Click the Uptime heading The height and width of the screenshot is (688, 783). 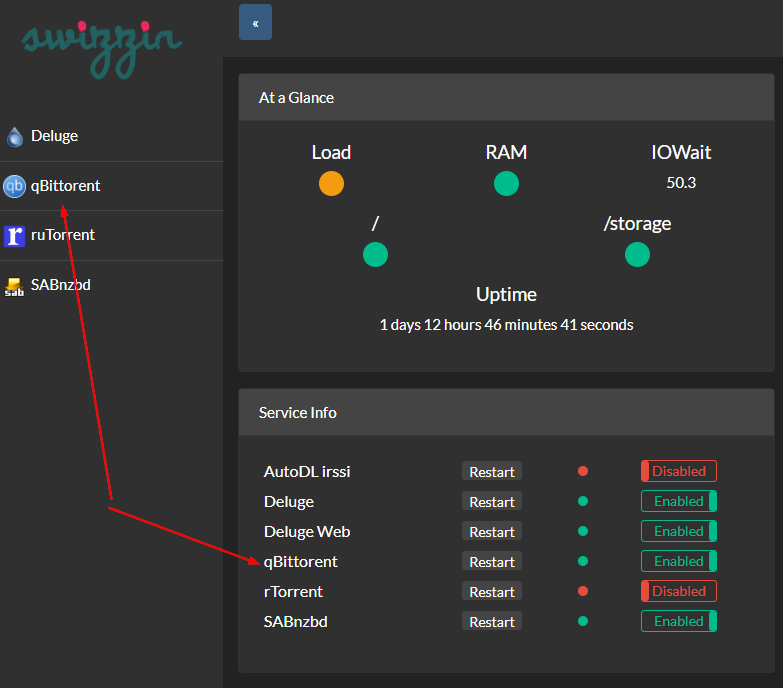[506, 295]
